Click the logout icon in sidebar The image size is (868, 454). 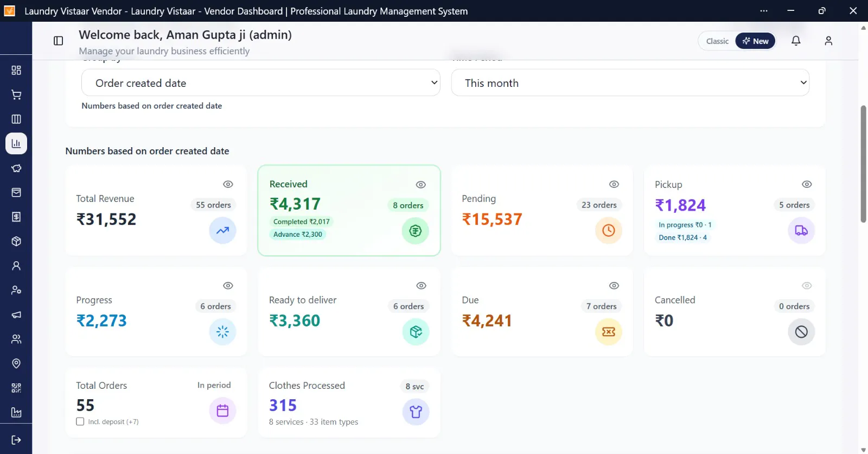(16, 440)
